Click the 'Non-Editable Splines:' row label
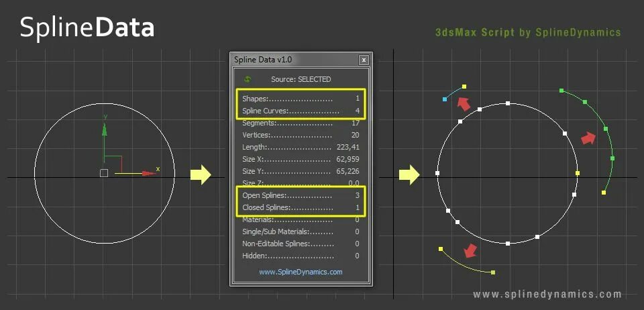Viewport: 644px width, 310px height. tap(276, 244)
